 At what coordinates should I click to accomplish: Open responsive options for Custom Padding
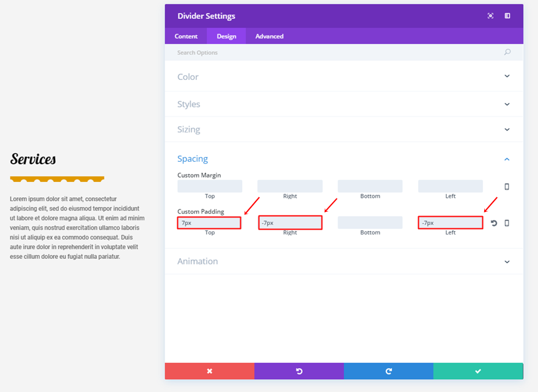507,223
